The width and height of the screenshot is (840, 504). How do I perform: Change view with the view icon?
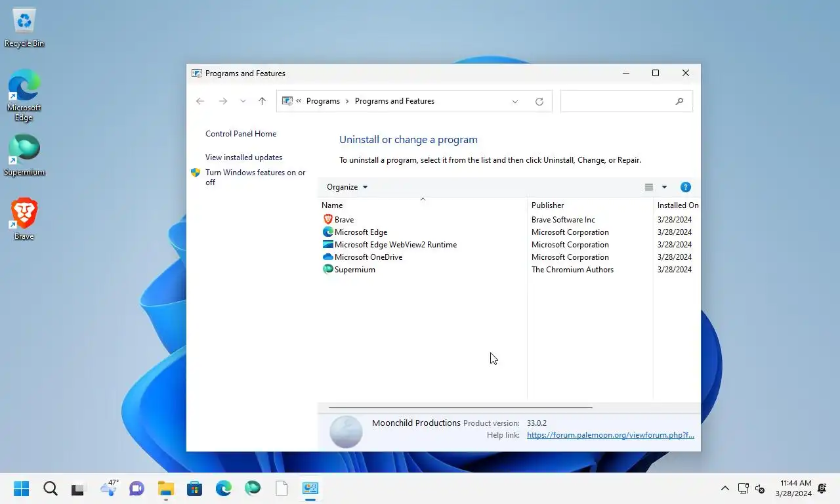coord(649,187)
